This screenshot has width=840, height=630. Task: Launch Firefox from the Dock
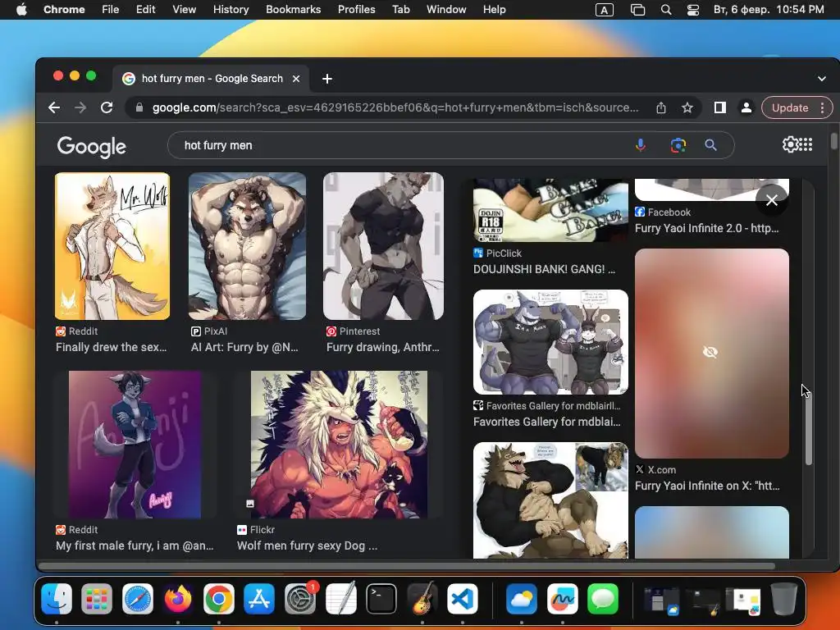(x=178, y=598)
